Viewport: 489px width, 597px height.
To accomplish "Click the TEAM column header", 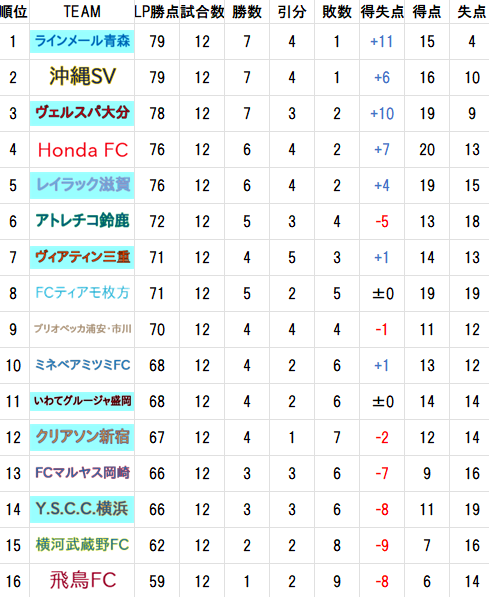I will tap(82, 12).
